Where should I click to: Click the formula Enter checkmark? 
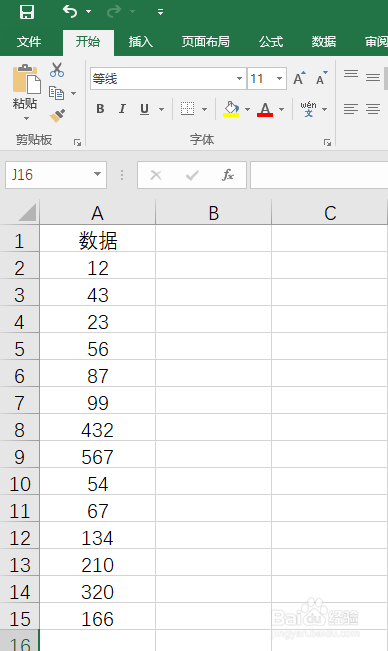pos(192,175)
